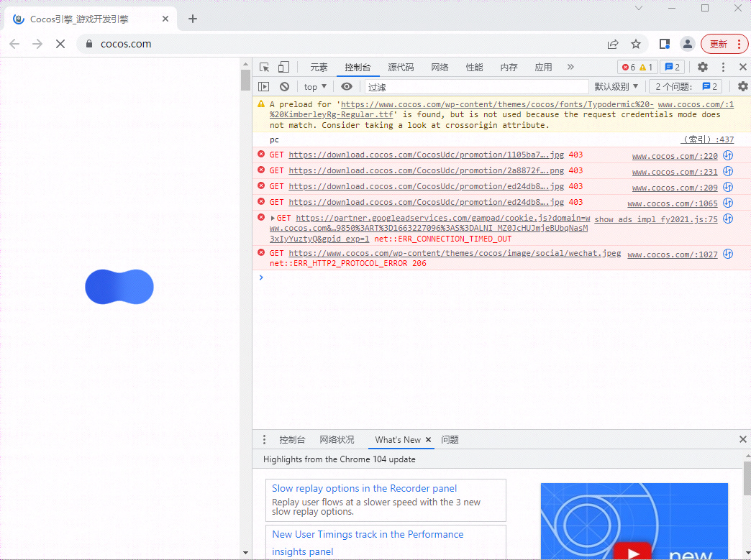Click network reveal icon for line :1027
The image size is (751, 560).
coord(728,254)
